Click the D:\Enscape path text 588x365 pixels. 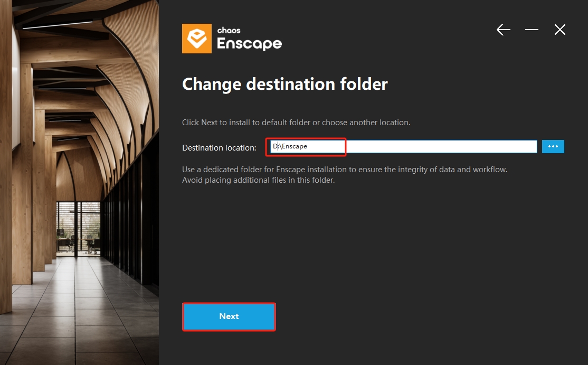[290, 146]
